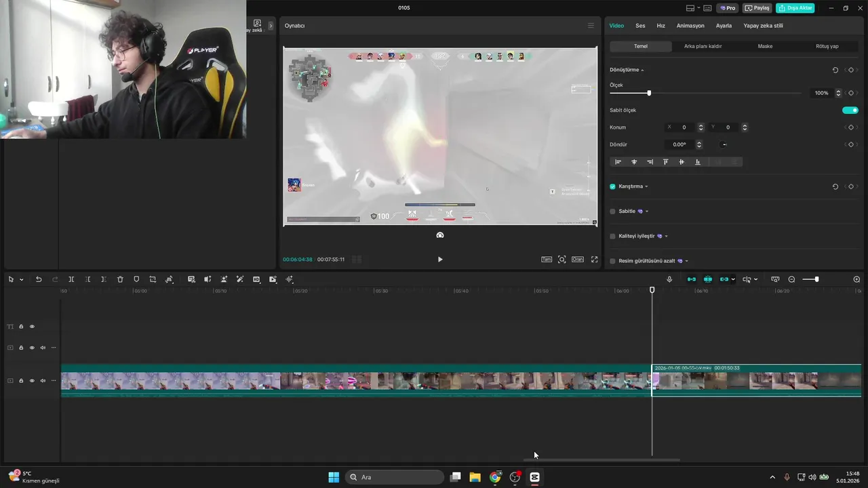Lock the text track
This screenshot has height=488, width=868.
click(x=21, y=327)
